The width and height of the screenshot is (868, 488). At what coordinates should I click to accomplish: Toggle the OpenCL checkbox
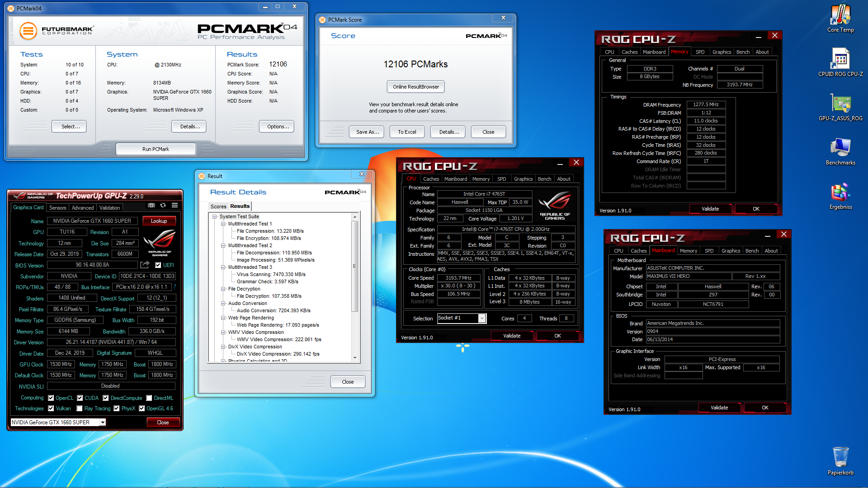click(51, 398)
